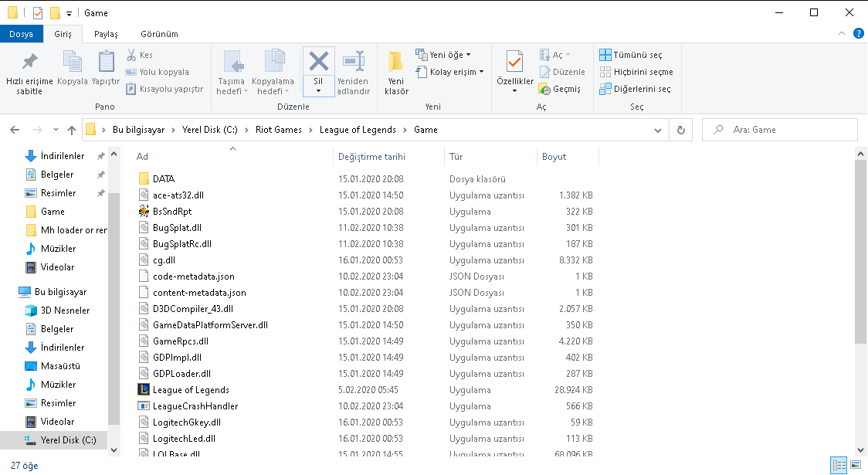The image size is (868, 475).
Task: Invert selection with Diğerlerini seç
Action: pyautogui.click(x=636, y=89)
